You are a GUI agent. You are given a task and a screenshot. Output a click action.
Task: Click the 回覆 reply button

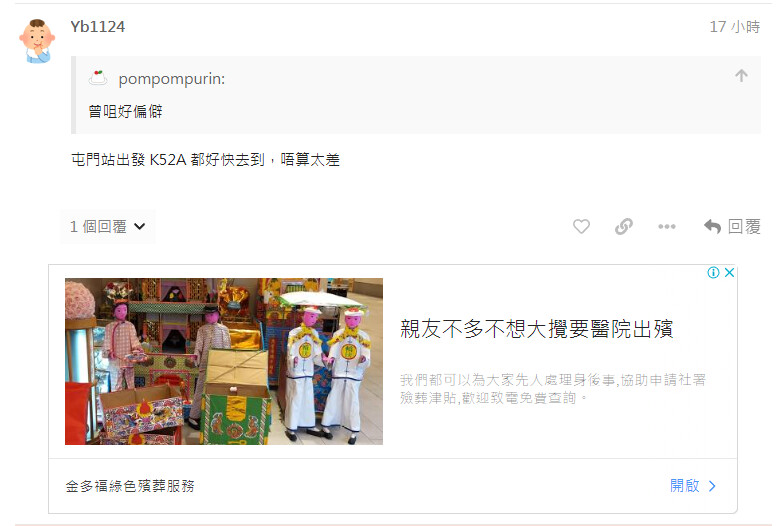tap(732, 227)
